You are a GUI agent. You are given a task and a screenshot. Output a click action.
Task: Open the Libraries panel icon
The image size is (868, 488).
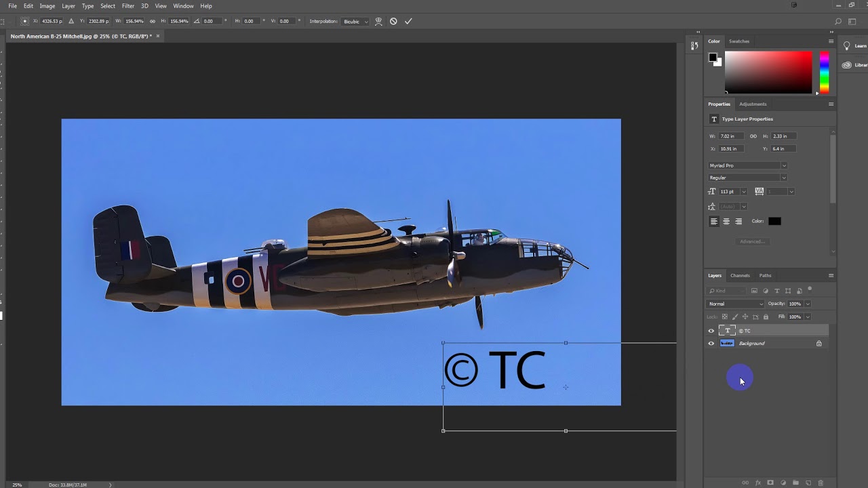click(x=847, y=65)
